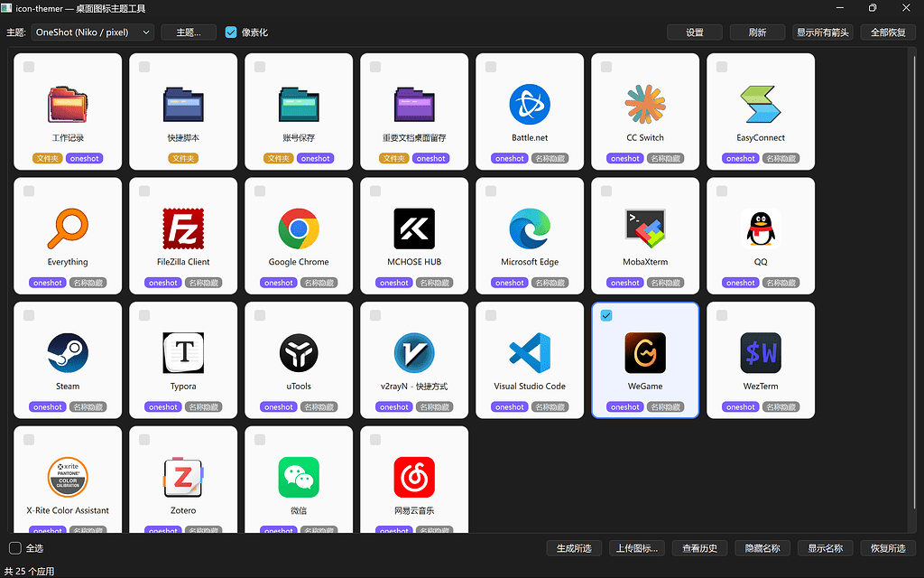Image resolution: width=924 pixels, height=578 pixels.
Task: Select the 微信 WeChat icon
Action: pyautogui.click(x=299, y=478)
